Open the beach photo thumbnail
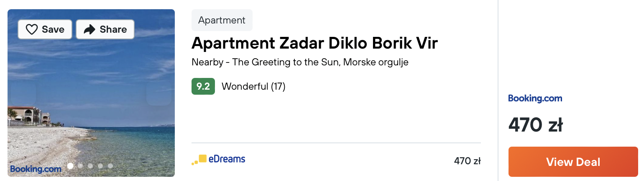 pyautogui.click(x=91, y=93)
